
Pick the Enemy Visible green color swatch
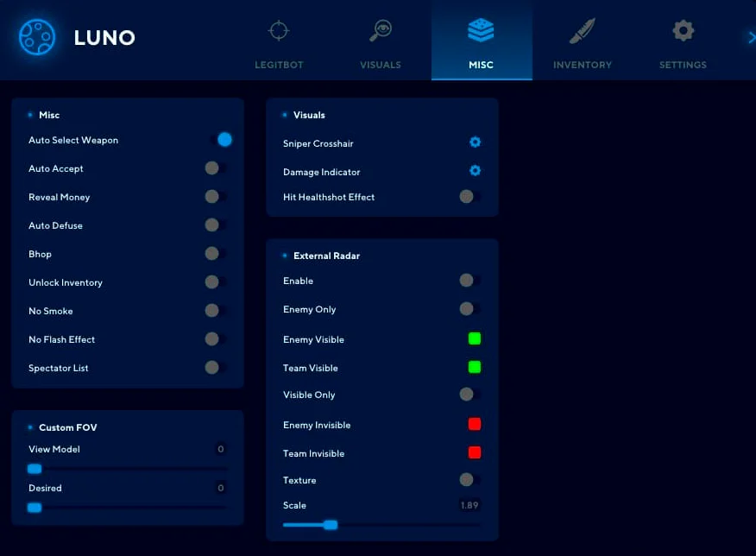click(474, 338)
